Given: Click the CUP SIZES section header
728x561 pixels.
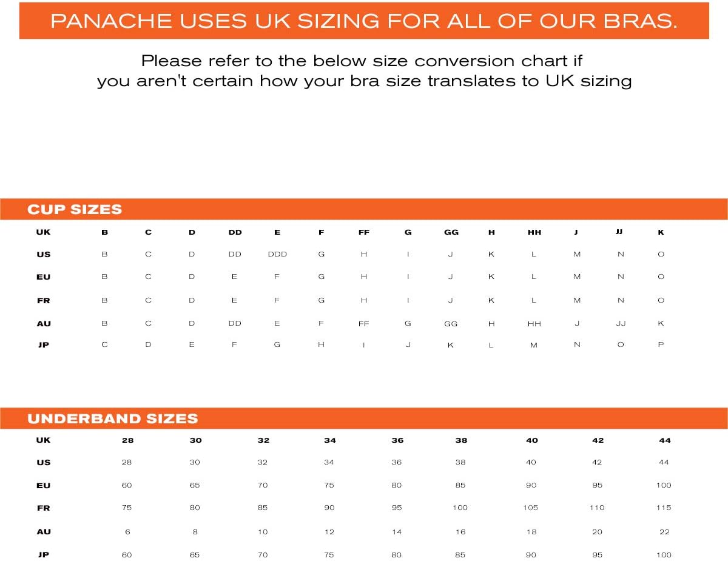Looking at the screenshot, I should [75, 210].
